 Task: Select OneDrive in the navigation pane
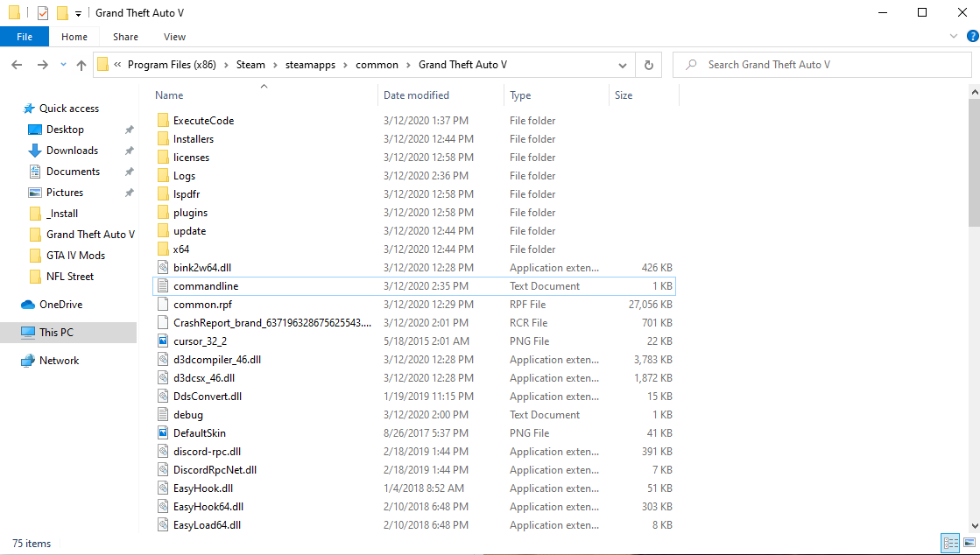[60, 305]
